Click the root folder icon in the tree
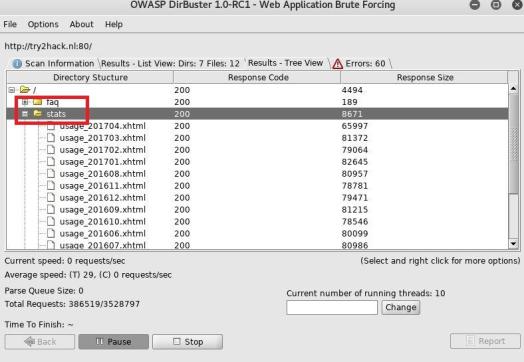Screen dimensions: 524x362 click(25, 90)
